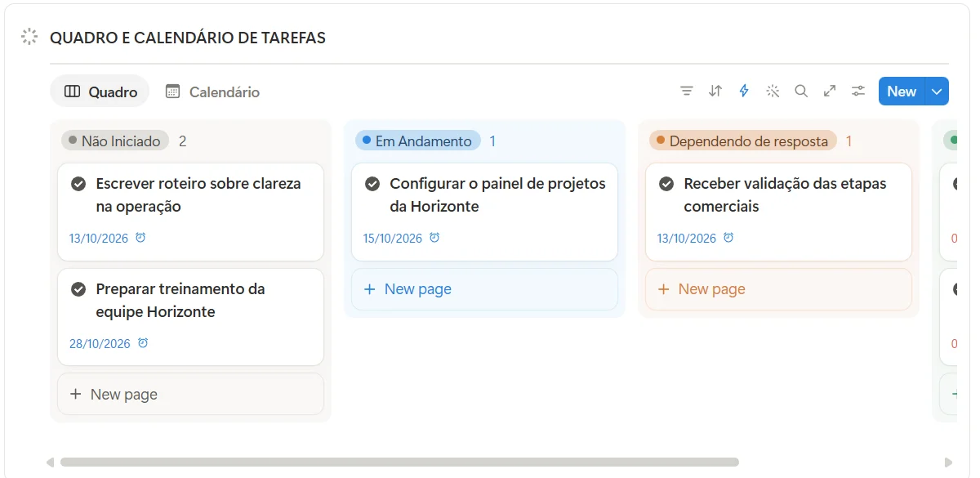The height and width of the screenshot is (478, 980).
Task: Click the reminder alarm icon beside 28/10/2026
Action: [143, 343]
